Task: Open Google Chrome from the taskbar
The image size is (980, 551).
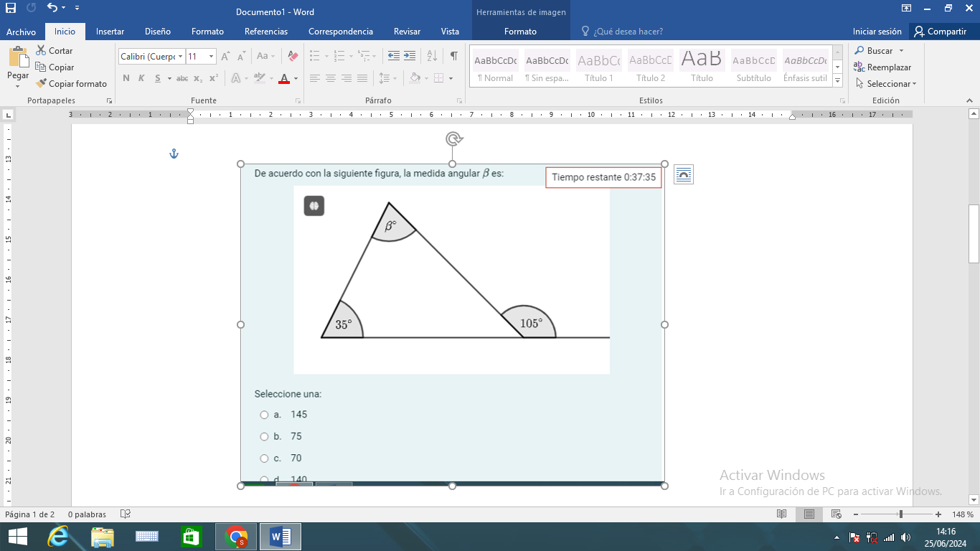Action: (236, 537)
